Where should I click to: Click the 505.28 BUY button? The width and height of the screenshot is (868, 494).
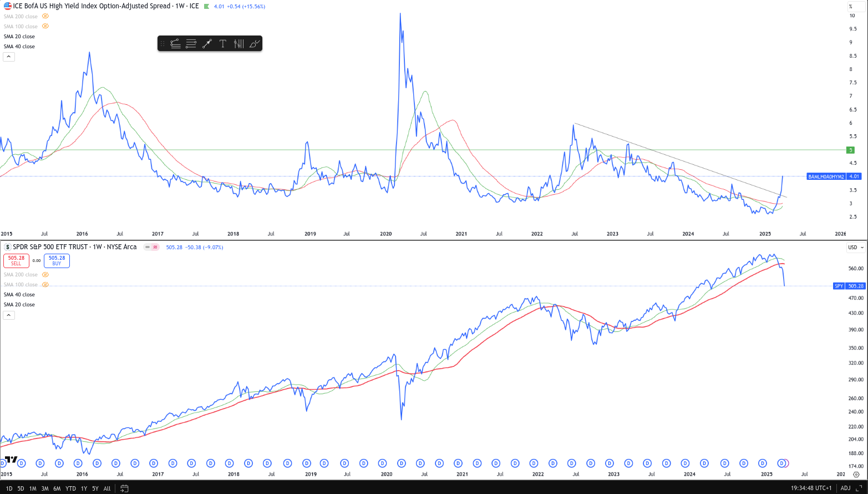(x=57, y=260)
